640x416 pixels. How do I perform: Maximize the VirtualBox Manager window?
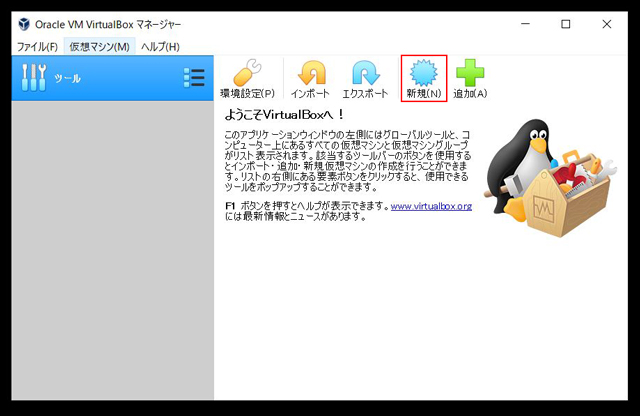(566, 24)
